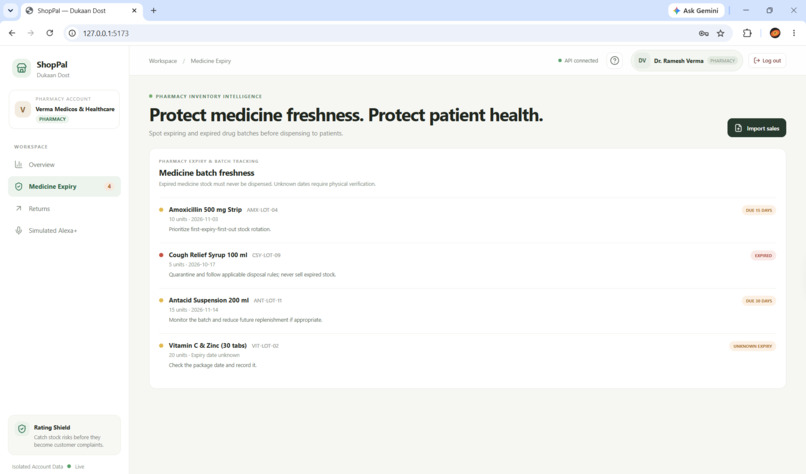Image resolution: width=806 pixels, height=474 pixels.
Task: Select Vitamin C & Zinc (30 tabs) row
Action: click(467, 355)
